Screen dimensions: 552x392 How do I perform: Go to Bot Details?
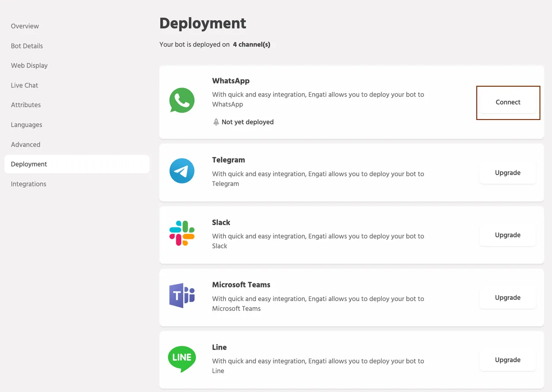[x=27, y=46]
